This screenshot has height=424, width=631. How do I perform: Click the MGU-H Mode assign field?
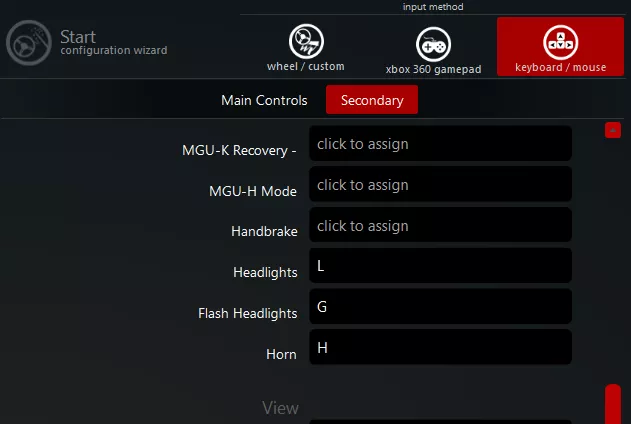tap(440, 185)
